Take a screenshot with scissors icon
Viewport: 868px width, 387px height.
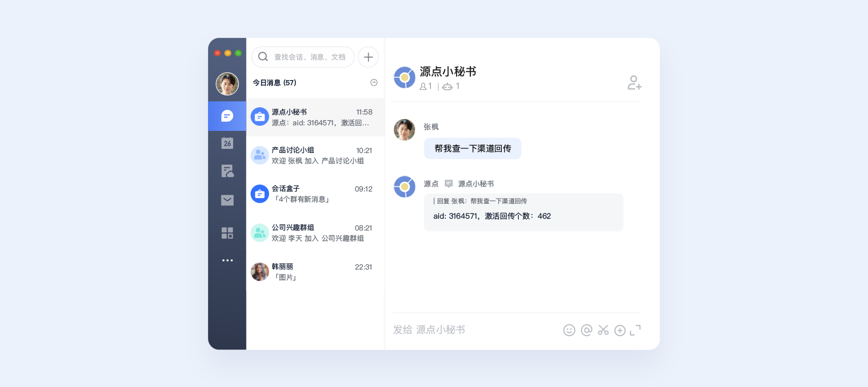[603, 330]
